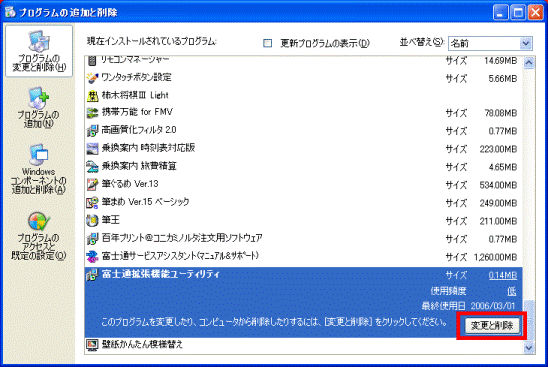Click the 壁紙かんたん模様替え icon

point(92,345)
